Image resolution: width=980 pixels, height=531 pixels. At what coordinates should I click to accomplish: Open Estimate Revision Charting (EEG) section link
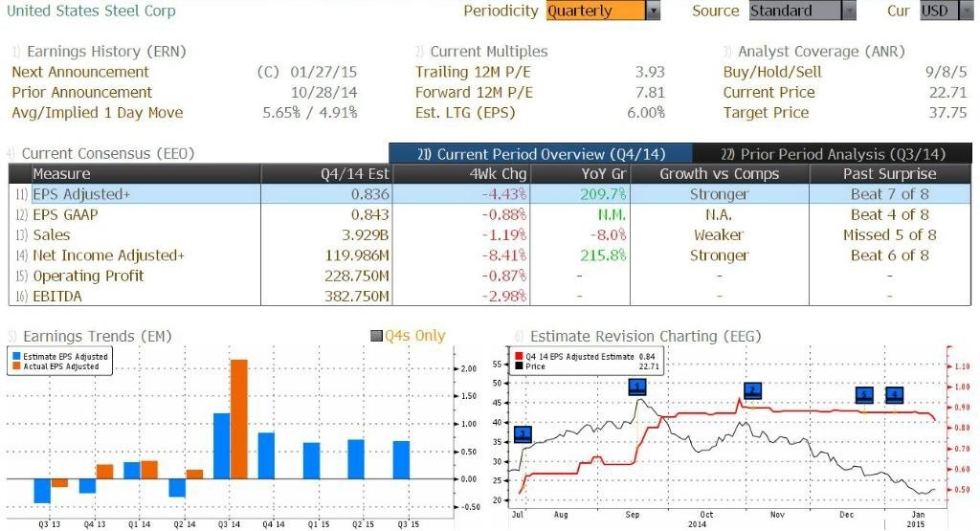click(646, 336)
